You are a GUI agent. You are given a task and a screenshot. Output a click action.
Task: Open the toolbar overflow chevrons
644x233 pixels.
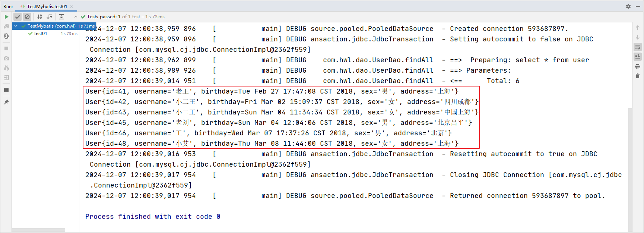pos(76,17)
